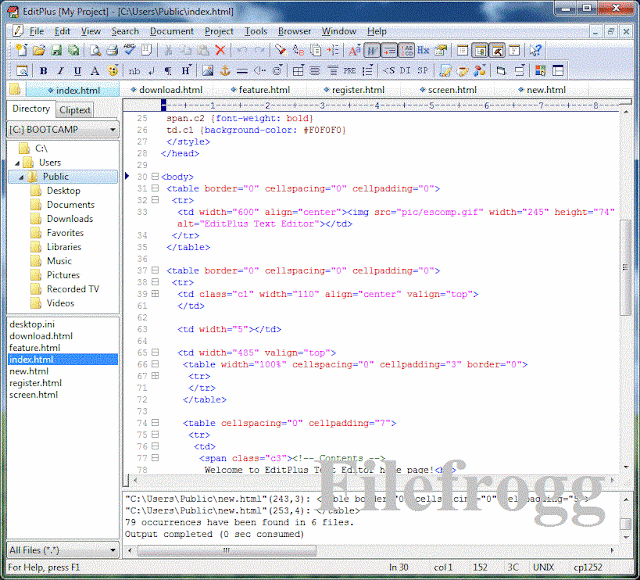Screen dimensions: 640x580
Task: Switch to the download.html document tab
Action: 167,89
